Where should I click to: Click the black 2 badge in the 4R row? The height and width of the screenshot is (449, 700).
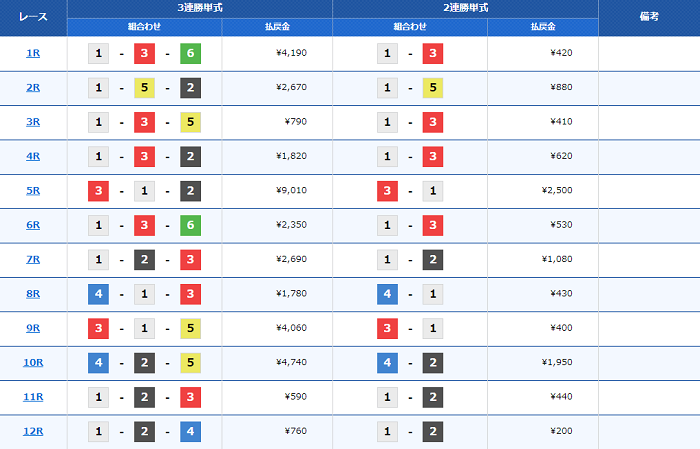point(190,157)
